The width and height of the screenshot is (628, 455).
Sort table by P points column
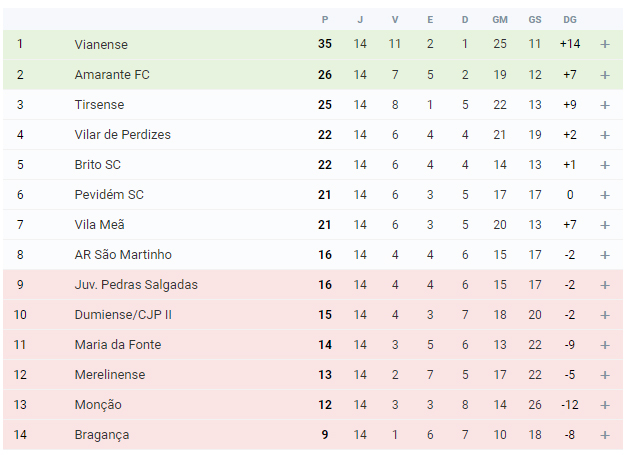click(x=325, y=20)
